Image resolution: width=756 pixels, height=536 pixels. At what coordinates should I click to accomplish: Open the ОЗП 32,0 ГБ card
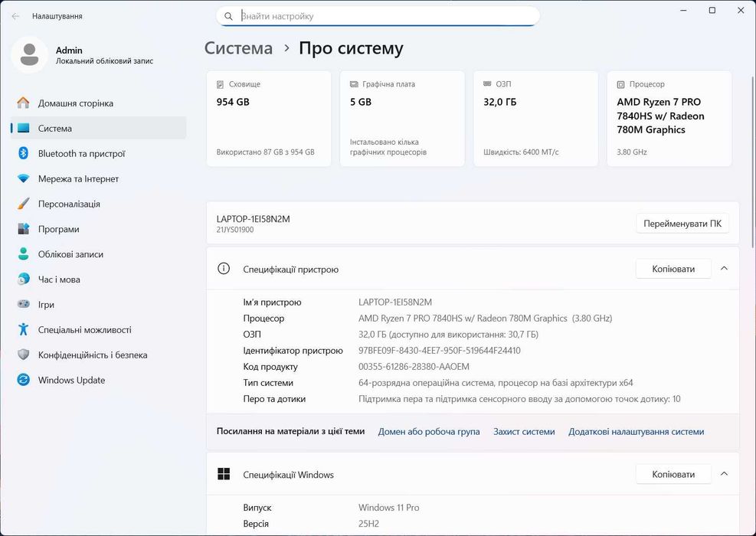[x=535, y=119]
